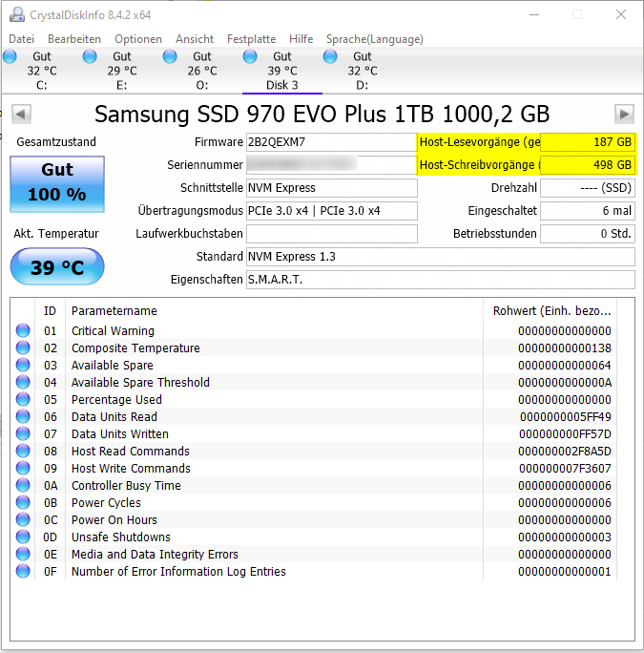Image resolution: width=644 pixels, height=653 pixels.
Task: Click the empty Laufwerkbuchstaben field
Action: pos(331,234)
